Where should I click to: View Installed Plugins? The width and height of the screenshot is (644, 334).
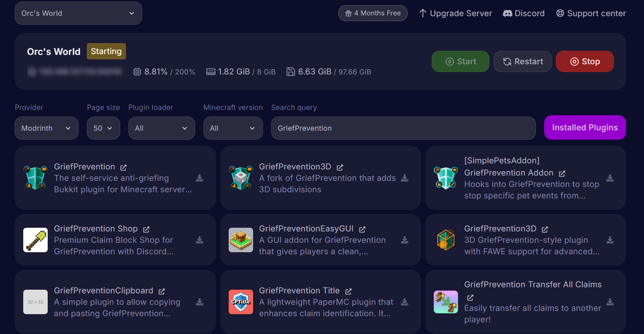[585, 127]
